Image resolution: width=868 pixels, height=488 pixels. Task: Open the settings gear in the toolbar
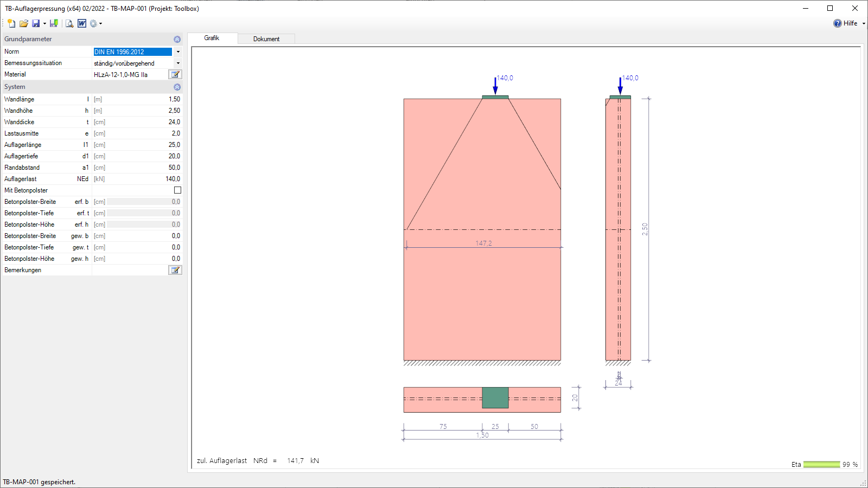93,23
